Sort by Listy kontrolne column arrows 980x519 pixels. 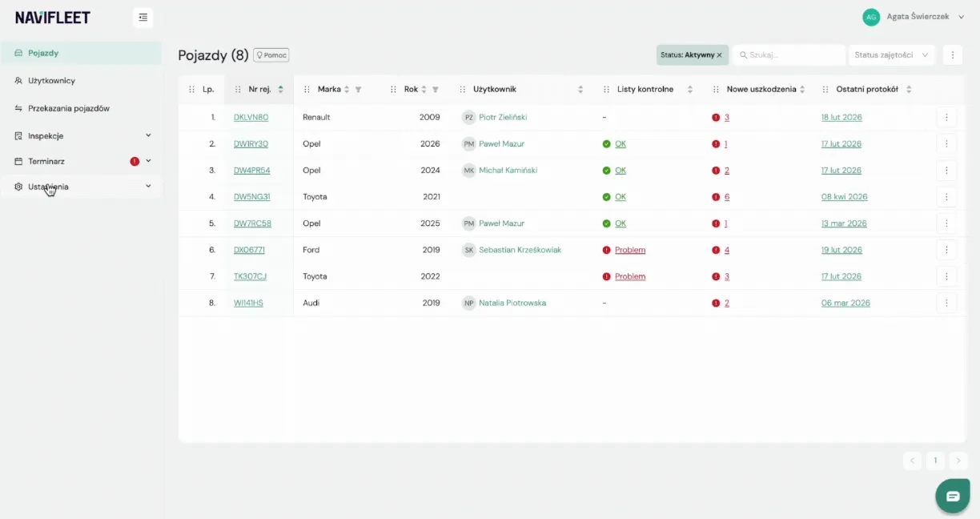tap(690, 90)
